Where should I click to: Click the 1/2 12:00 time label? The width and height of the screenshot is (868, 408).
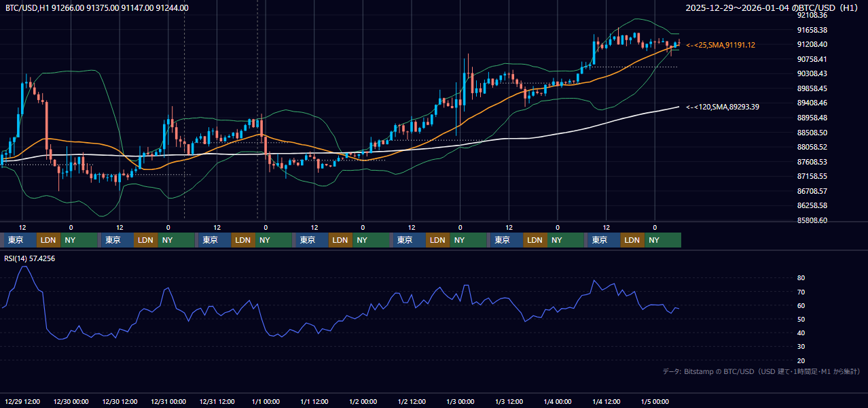(412, 402)
